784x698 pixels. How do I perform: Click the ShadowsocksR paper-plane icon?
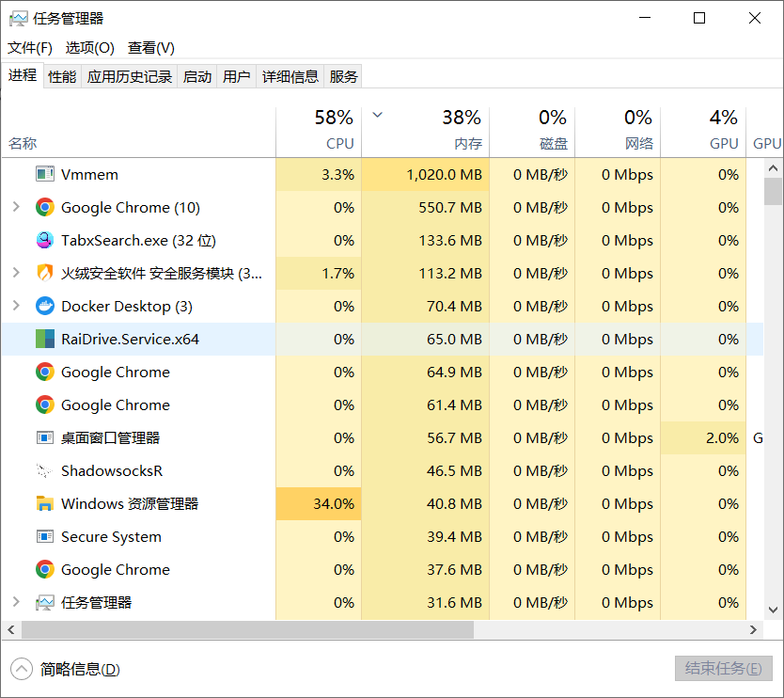(x=45, y=471)
